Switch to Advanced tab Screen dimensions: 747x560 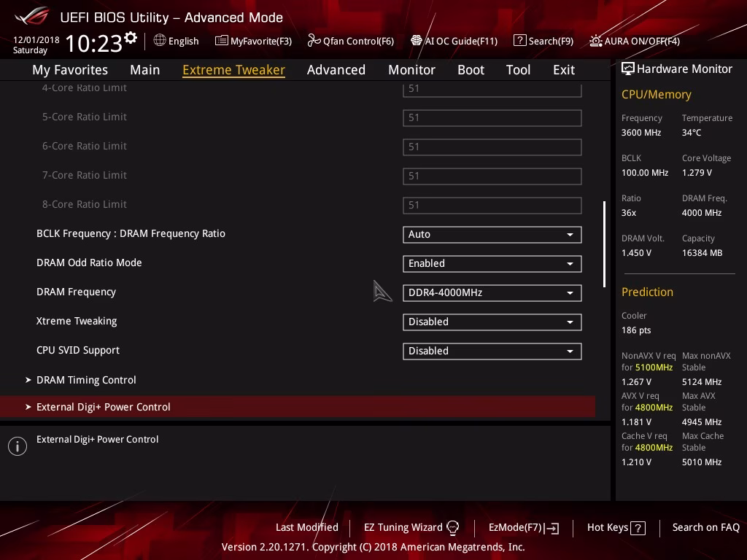pyautogui.click(x=336, y=70)
